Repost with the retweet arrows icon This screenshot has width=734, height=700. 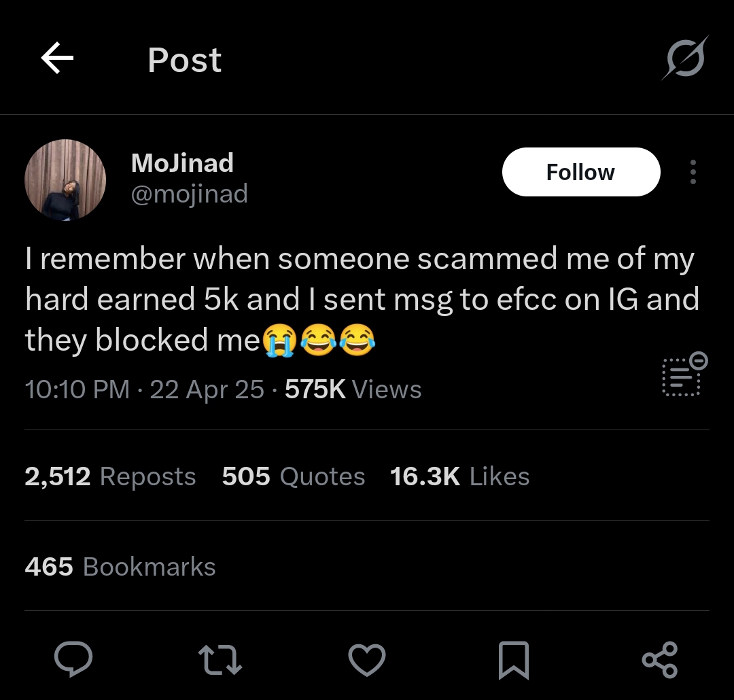pos(220,660)
